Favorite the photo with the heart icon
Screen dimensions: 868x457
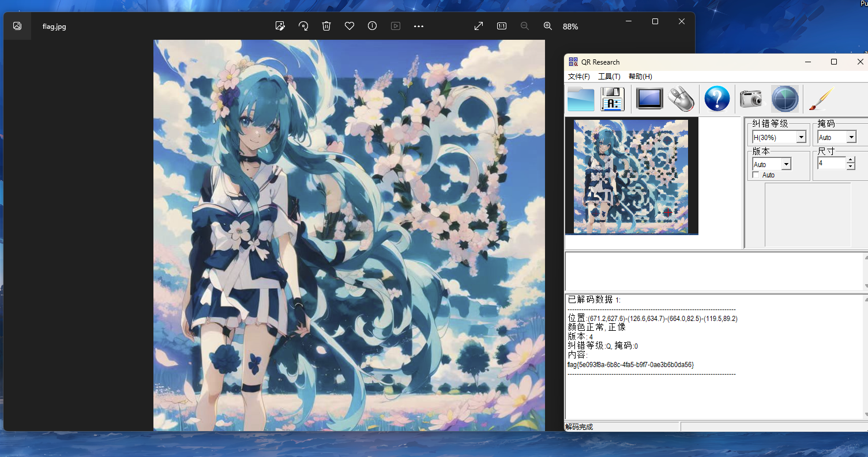(350, 26)
